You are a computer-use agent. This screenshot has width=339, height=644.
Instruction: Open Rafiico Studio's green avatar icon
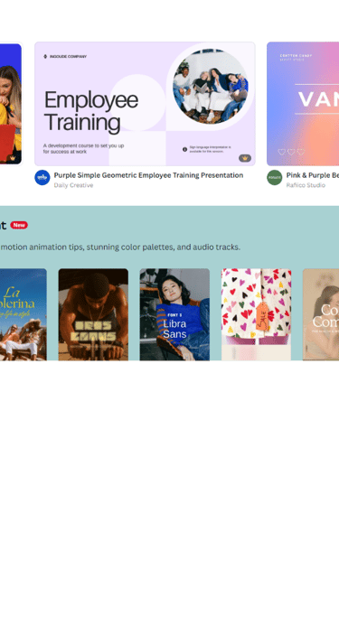[x=275, y=177]
